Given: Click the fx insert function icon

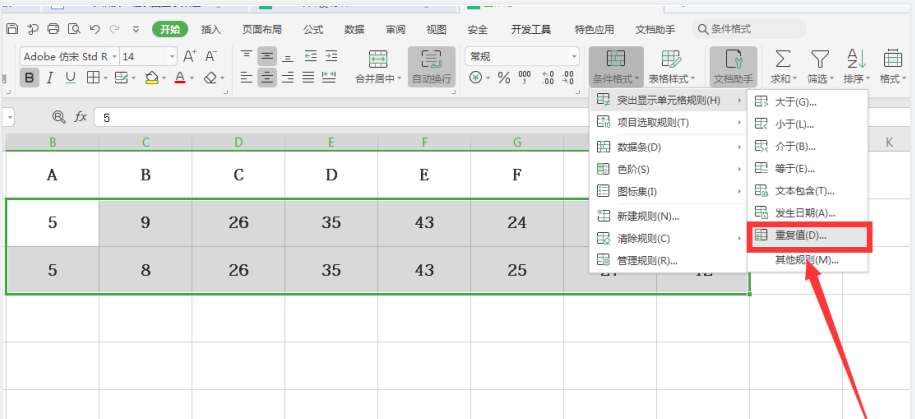Looking at the screenshot, I should [x=81, y=117].
